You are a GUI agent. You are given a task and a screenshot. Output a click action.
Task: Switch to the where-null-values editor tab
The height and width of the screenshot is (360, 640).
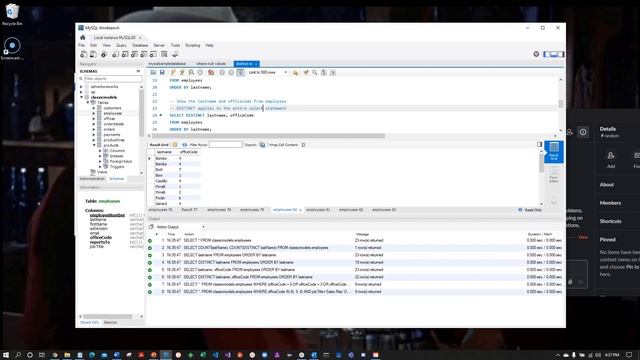[211, 64]
